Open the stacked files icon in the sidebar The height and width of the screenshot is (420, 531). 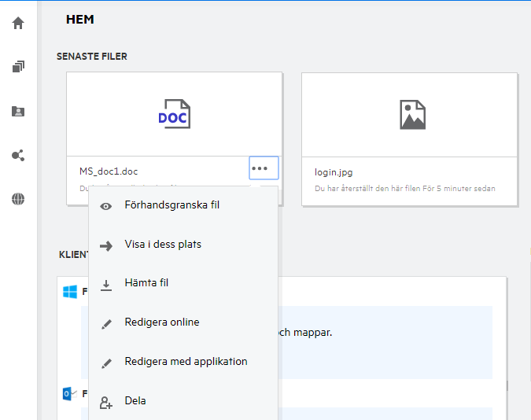tap(18, 67)
